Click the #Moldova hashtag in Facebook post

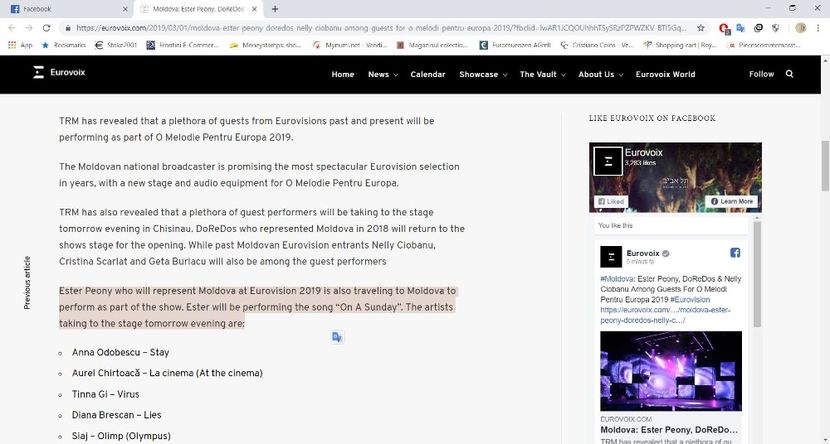pos(617,279)
